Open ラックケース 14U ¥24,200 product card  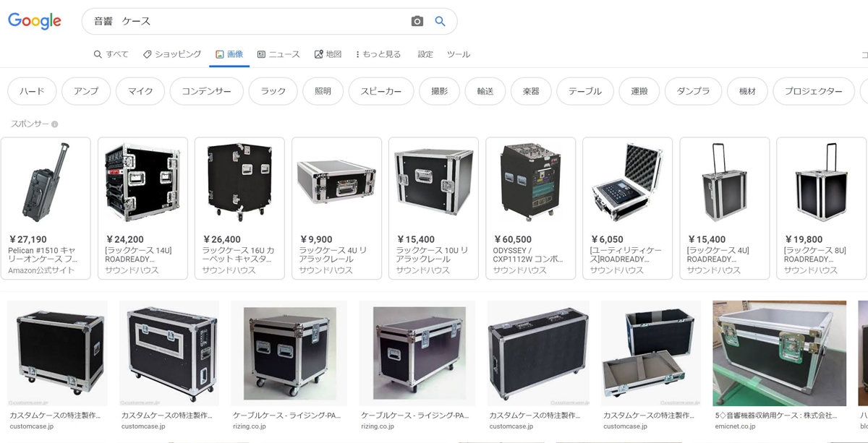(142, 208)
